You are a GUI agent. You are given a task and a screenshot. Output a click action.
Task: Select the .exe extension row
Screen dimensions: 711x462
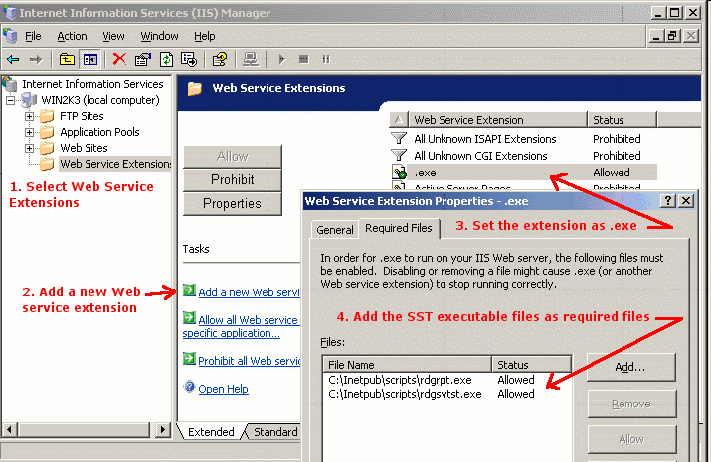[x=524, y=172]
